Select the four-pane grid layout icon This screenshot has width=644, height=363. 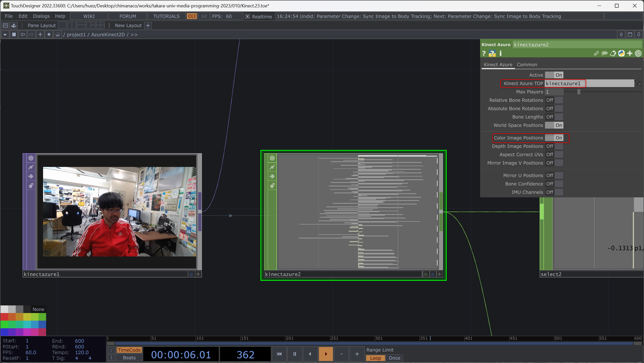[100, 25]
